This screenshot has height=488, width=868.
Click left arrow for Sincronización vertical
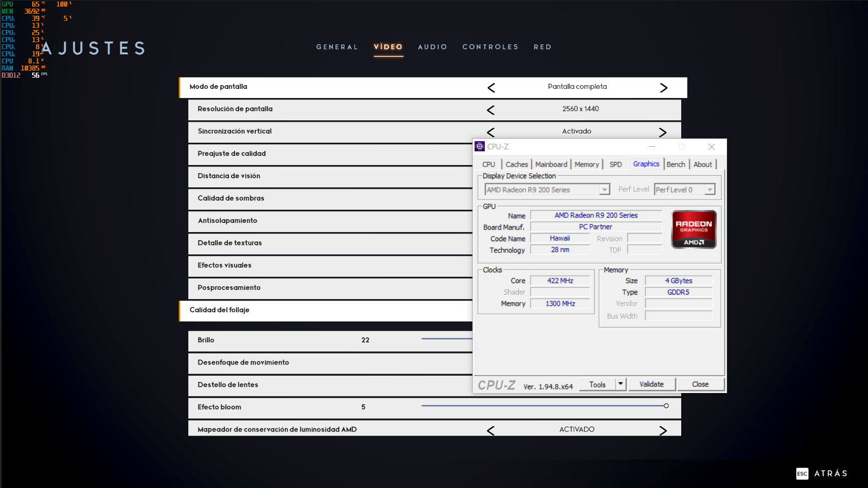pos(490,133)
